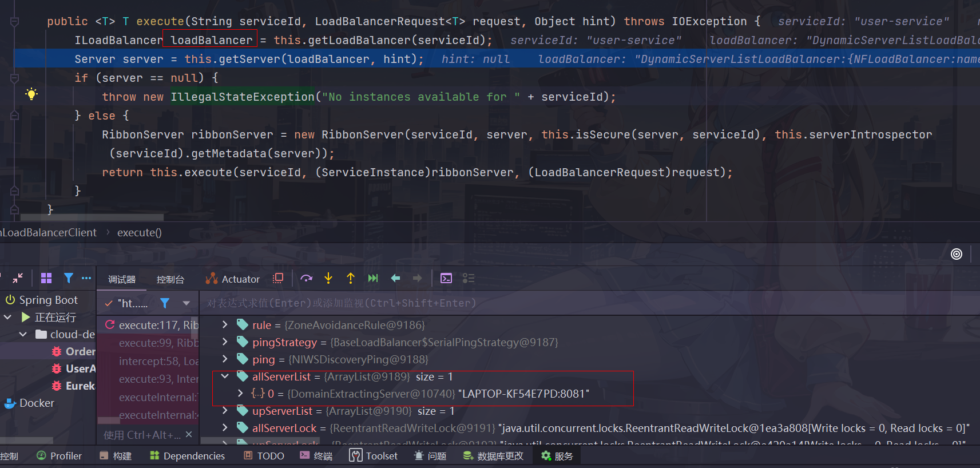Select the UserA service in the tree

pos(73,368)
